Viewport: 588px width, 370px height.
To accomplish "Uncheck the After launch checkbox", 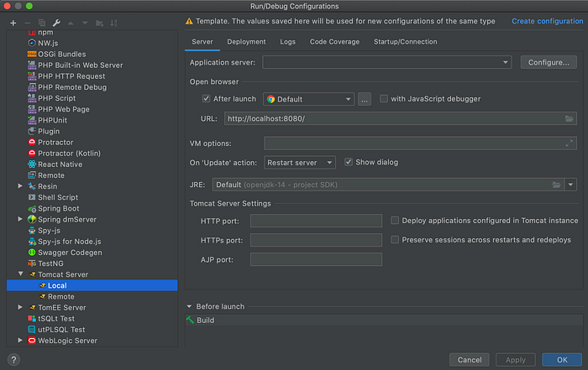I will pos(206,98).
